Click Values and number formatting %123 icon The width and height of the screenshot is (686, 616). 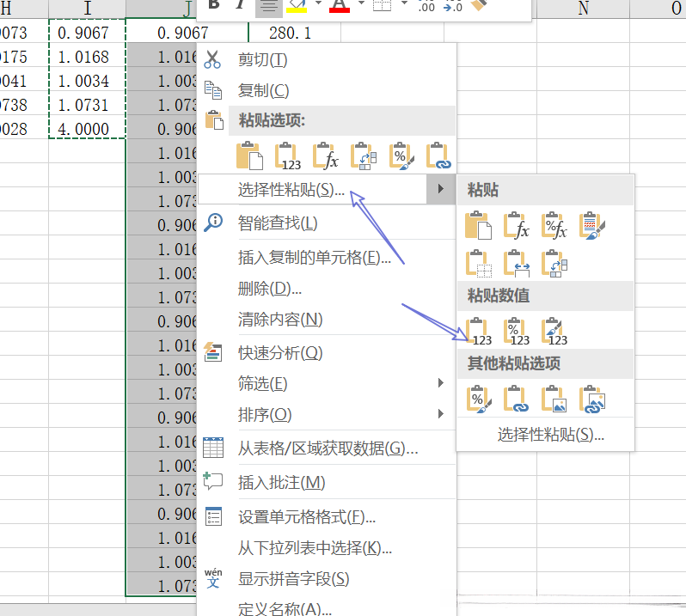coord(517,332)
